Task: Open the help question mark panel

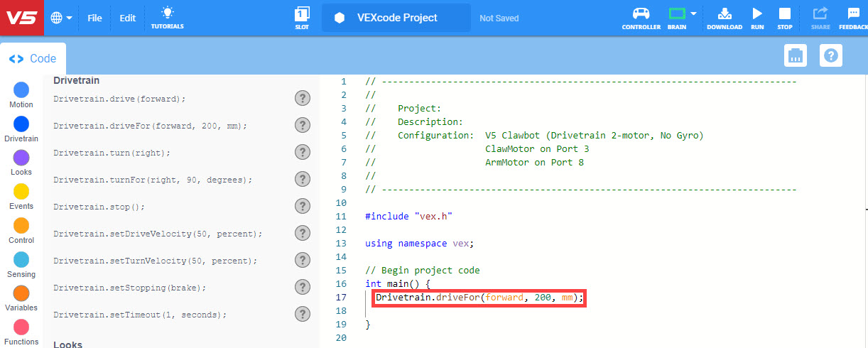Action: point(830,55)
